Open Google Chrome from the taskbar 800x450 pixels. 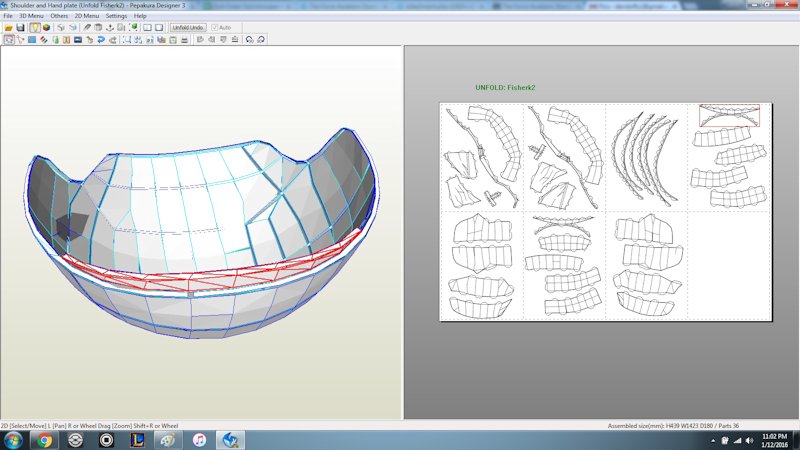[x=44, y=440]
